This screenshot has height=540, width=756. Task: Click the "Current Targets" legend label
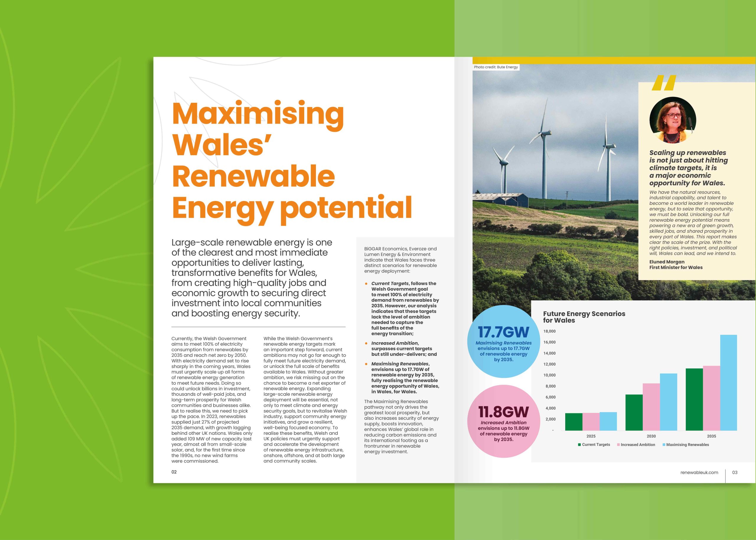click(596, 445)
